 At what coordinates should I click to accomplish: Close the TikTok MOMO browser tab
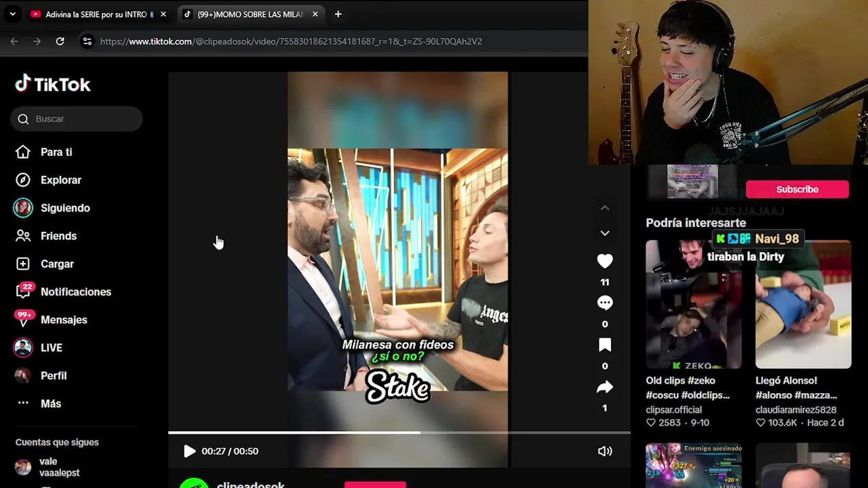pyautogui.click(x=315, y=14)
